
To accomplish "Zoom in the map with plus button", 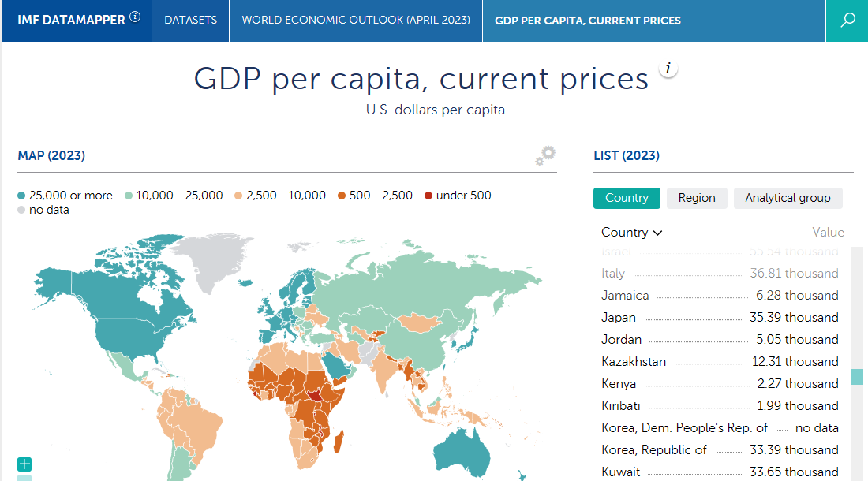I will [24, 464].
